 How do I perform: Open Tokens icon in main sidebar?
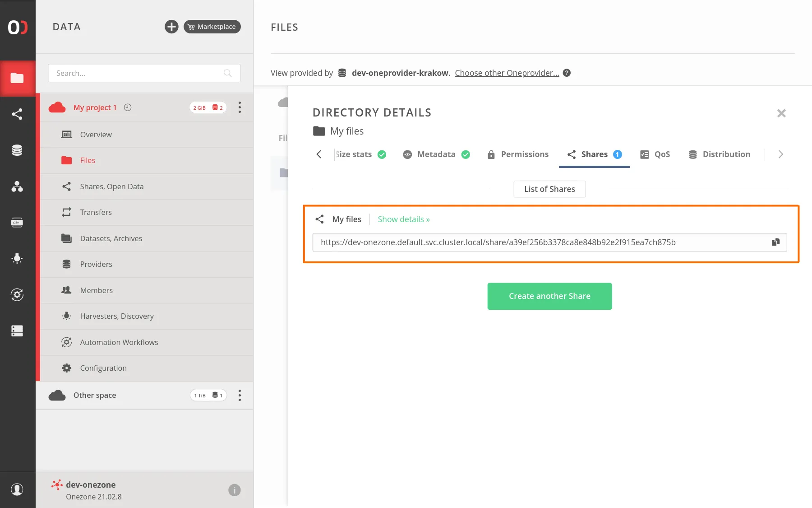(17, 223)
